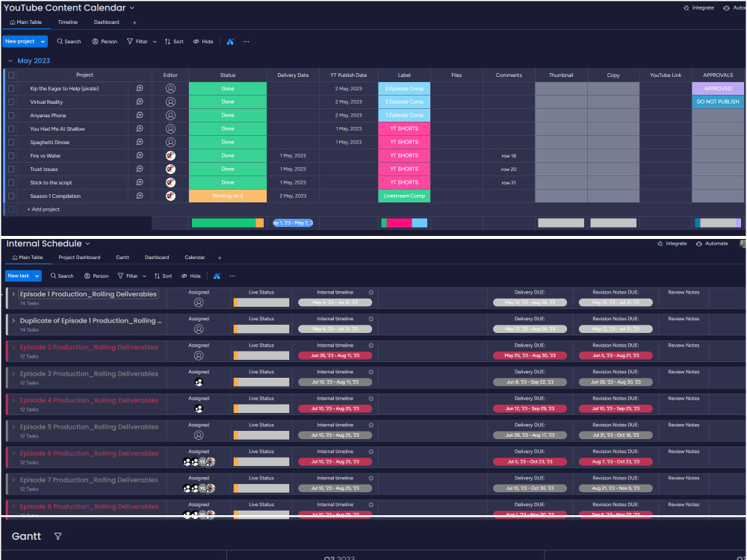
Task: Check the You Had Me At Shallow row
Action: [x=11, y=128]
